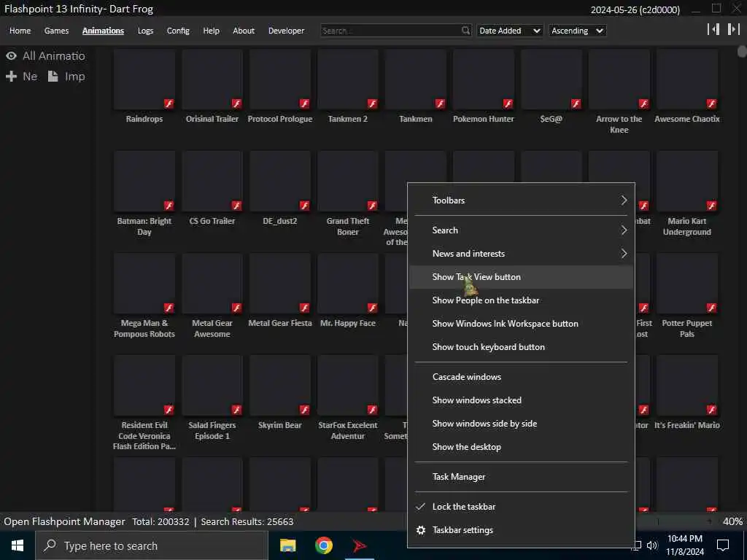Select the Protocol Prologue thumbnail

pos(280,80)
